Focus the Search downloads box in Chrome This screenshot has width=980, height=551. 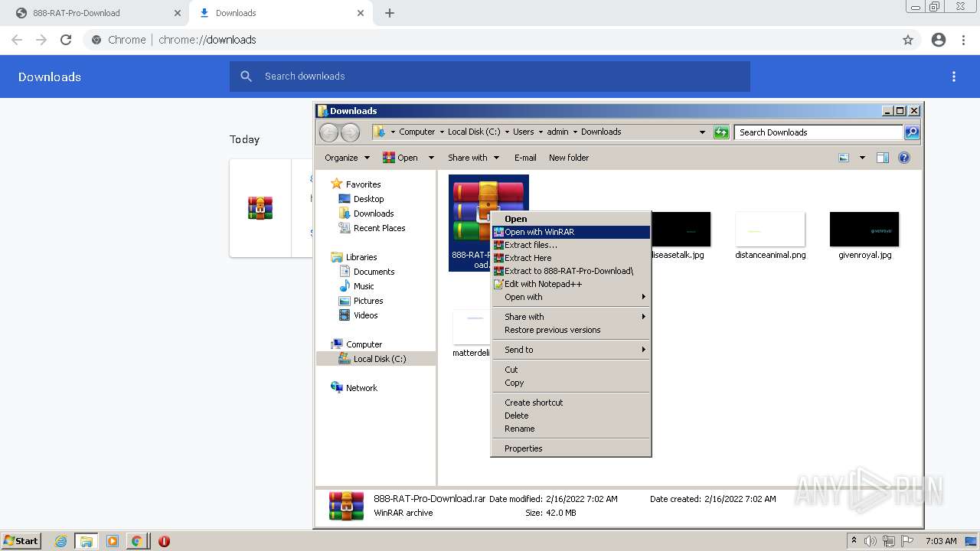tap(490, 77)
